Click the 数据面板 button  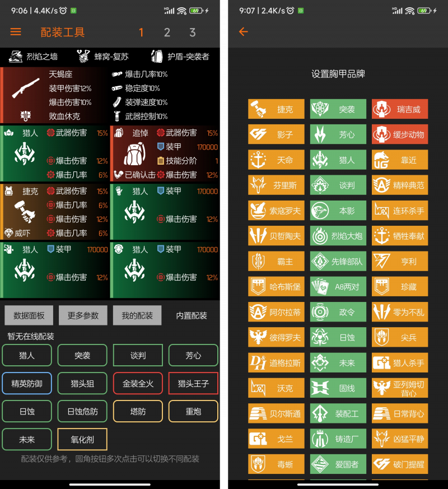(x=28, y=315)
